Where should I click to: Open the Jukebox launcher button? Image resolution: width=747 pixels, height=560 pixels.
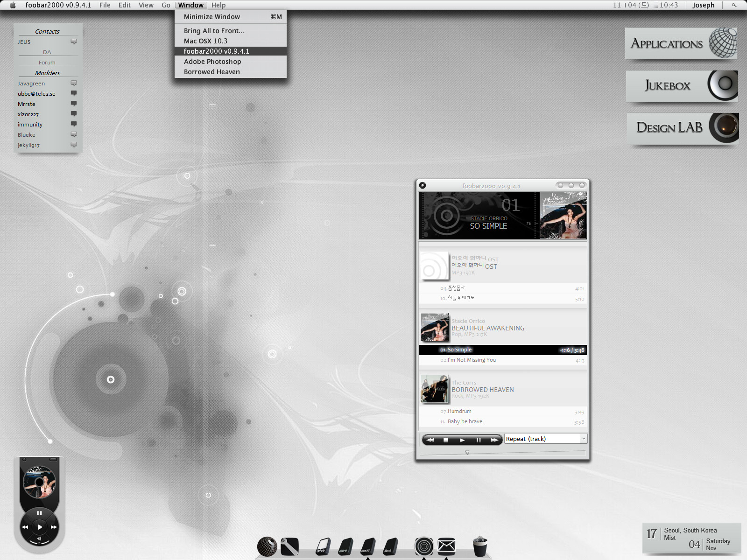(682, 86)
